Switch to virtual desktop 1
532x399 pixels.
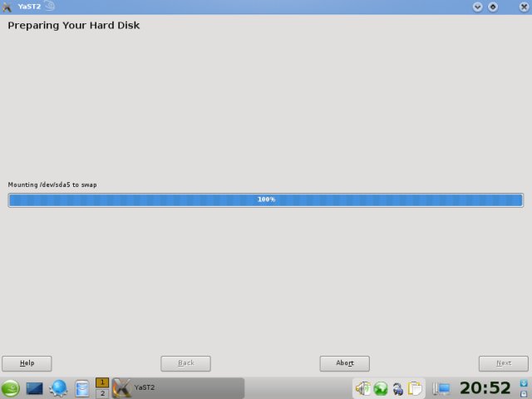pyautogui.click(x=102, y=382)
